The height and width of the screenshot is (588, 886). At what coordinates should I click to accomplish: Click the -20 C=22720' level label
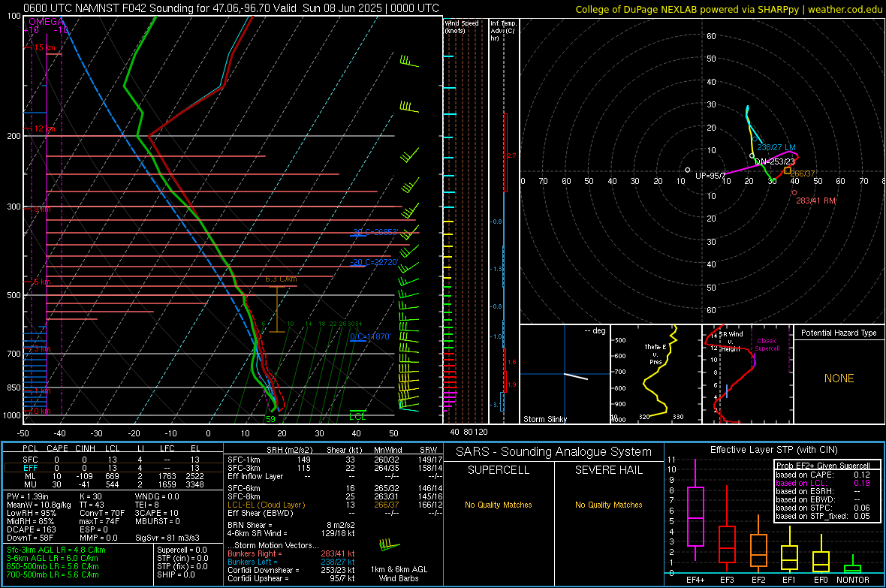[374, 262]
